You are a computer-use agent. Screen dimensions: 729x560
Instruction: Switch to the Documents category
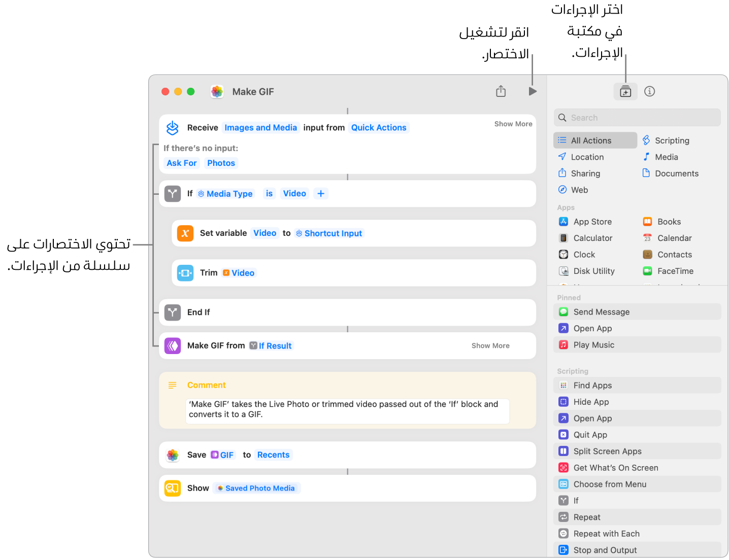click(x=676, y=173)
